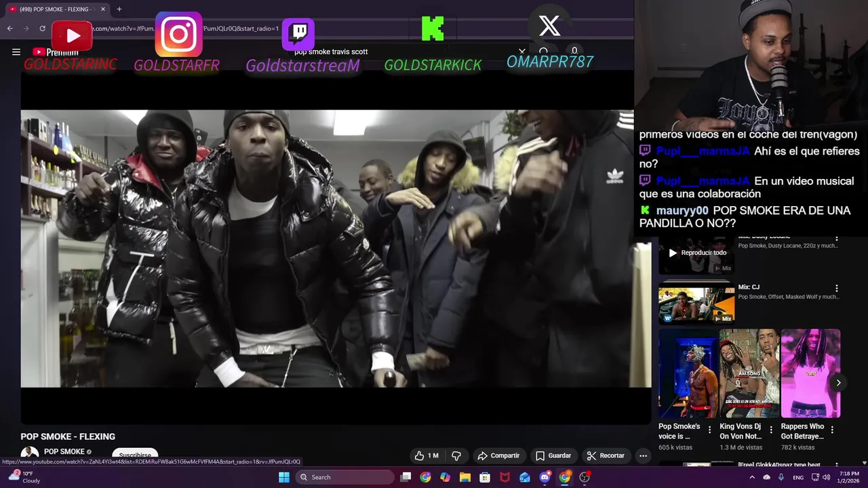Open more actions ellipsis beside Recortar
The image size is (868, 488).
pyautogui.click(x=643, y=455)
